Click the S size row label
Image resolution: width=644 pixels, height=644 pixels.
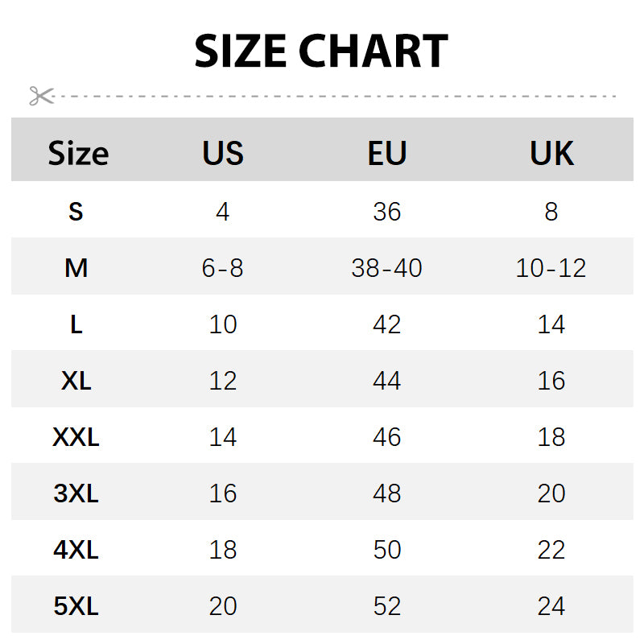76,212
